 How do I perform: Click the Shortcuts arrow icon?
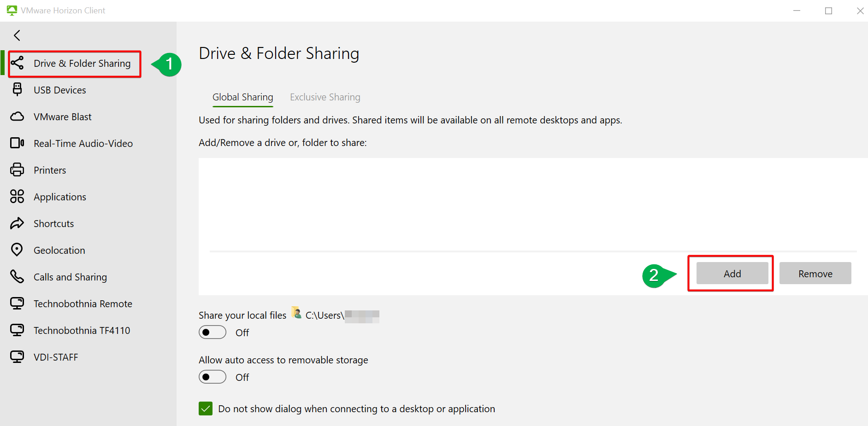[x=17, y=223]
